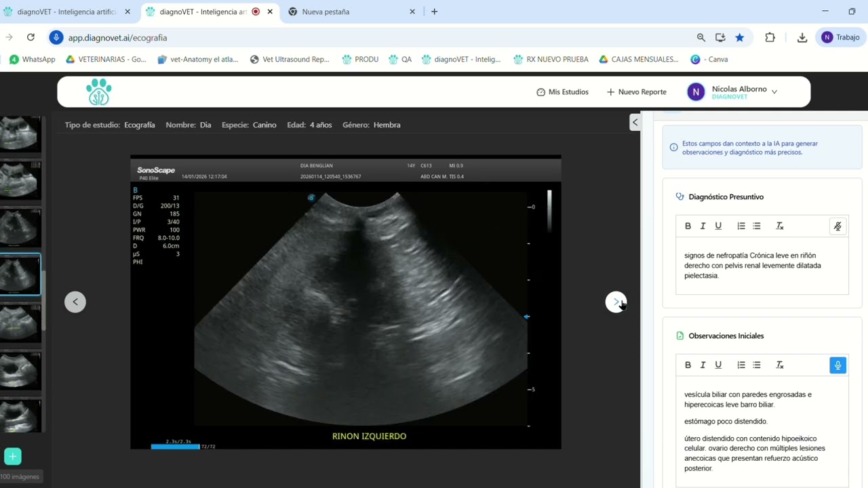Select the highlighted fourth thumbnail

coord(20,274)
